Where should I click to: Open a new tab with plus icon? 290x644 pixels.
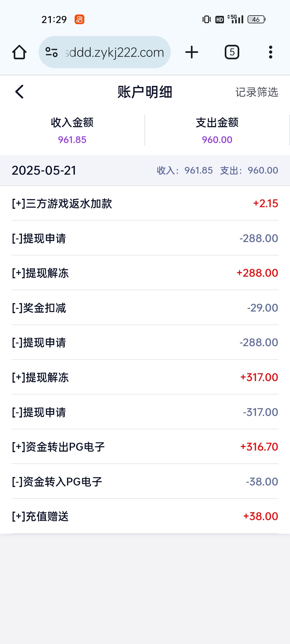tap(192, 52)
